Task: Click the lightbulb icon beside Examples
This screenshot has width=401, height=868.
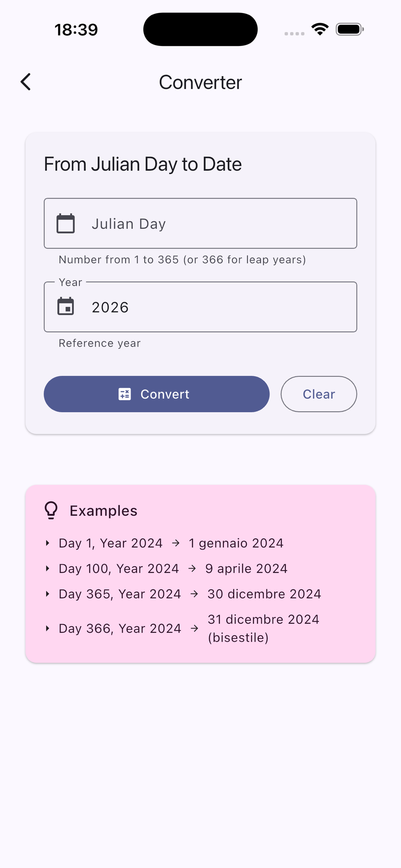Action: coord(51,510)
